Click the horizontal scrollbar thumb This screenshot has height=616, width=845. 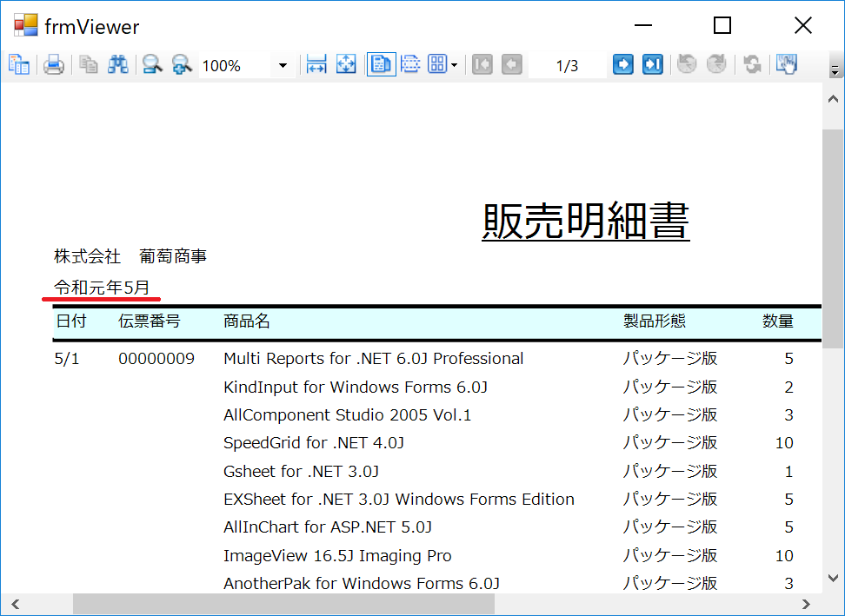(x=284, y=604)
